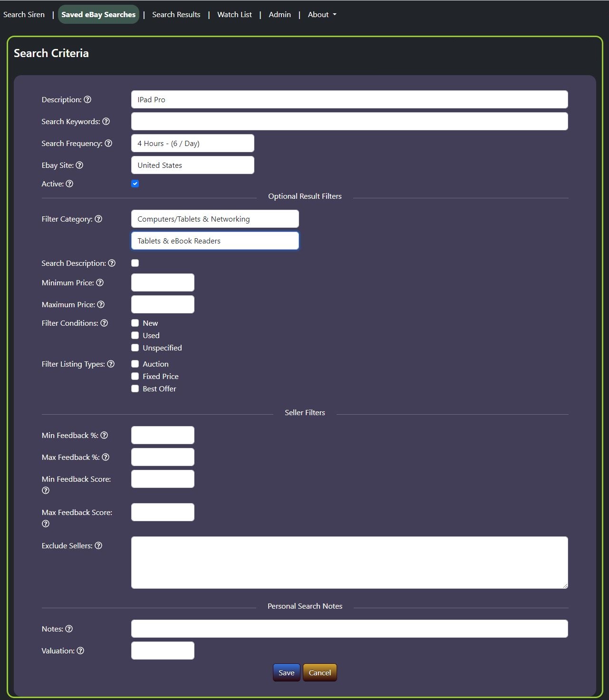Show help for Filter Category

[x=98, y=219]
